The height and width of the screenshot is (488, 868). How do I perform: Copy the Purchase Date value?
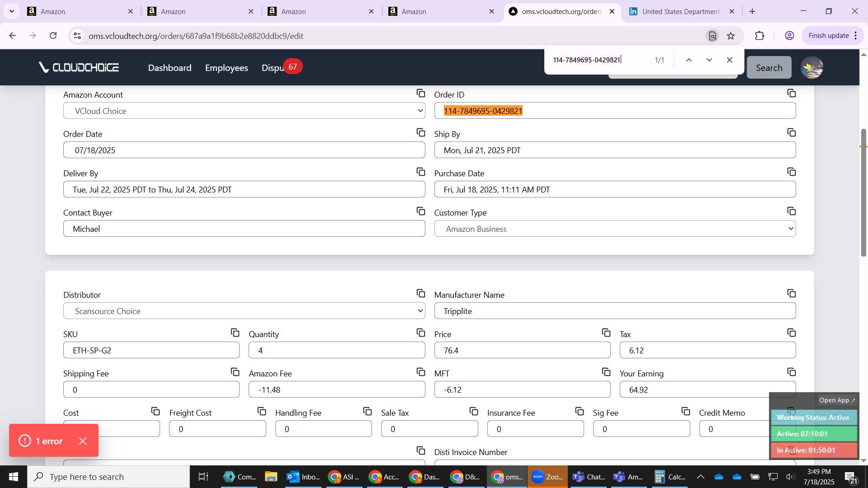tap(791, 172)
